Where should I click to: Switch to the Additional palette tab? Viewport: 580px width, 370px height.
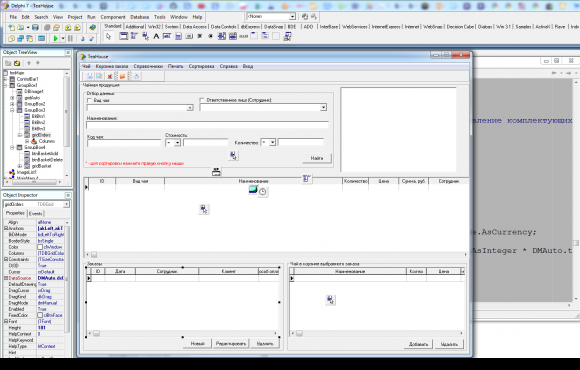(135, 27)
